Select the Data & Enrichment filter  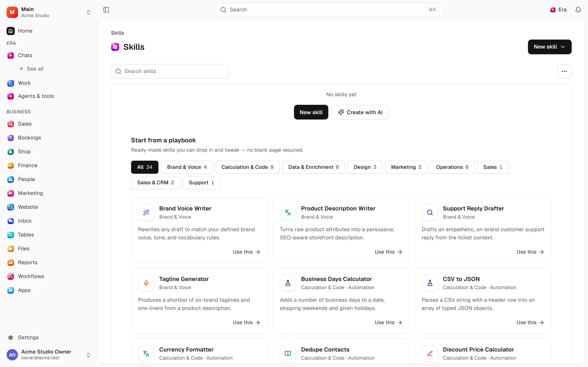click(x=313, y=167)
